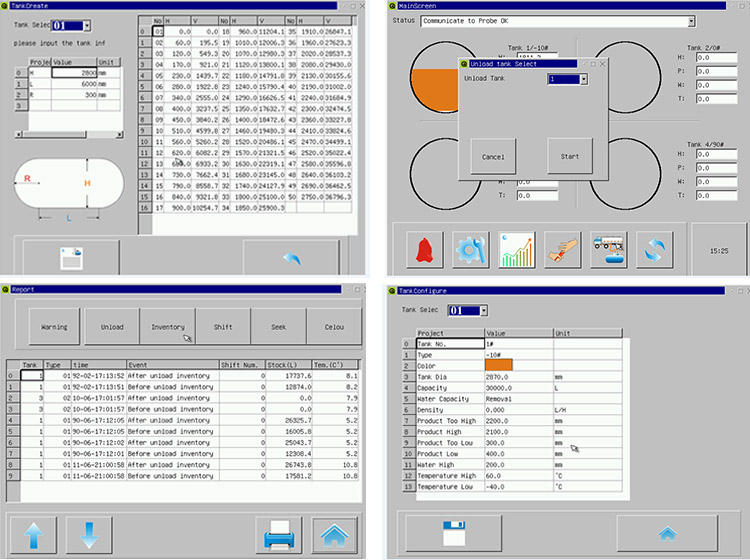The width and height of the screenshot is (750, 560).
Task: Click the shift handover hands icon
Action: point(563,250)
